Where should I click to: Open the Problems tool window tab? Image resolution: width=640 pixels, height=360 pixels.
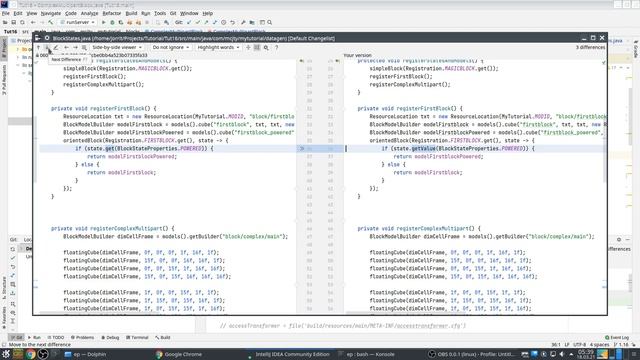pos(82,338)
